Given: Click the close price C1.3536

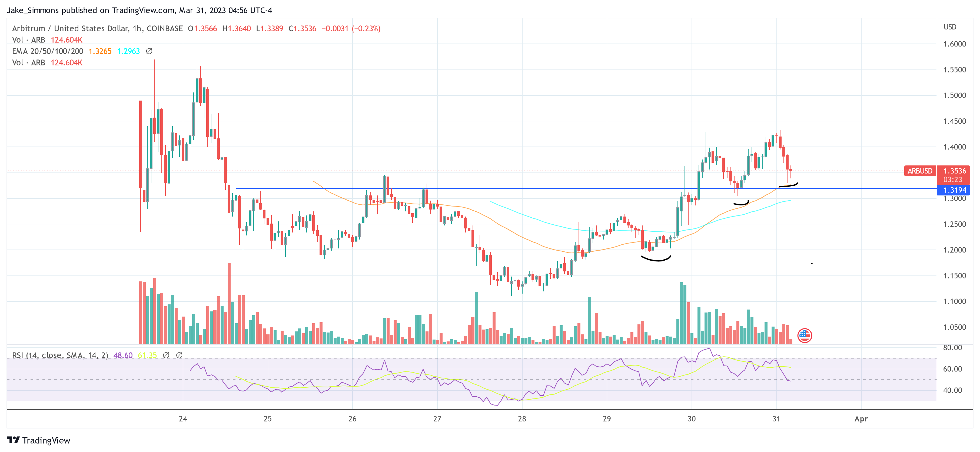Looking at the screenshot, I should point(303,29).
